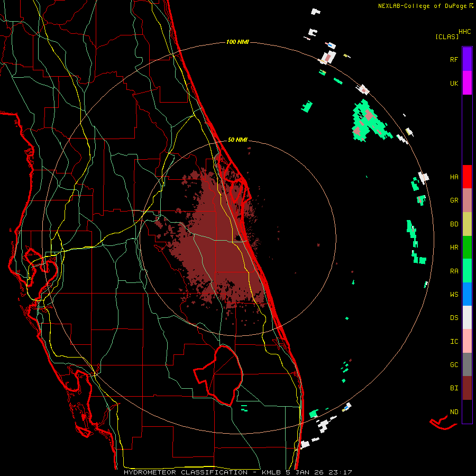The height and width of the screenshot is (476, 476).
Task: Click the RF legend label
Action: pos(454,59)
